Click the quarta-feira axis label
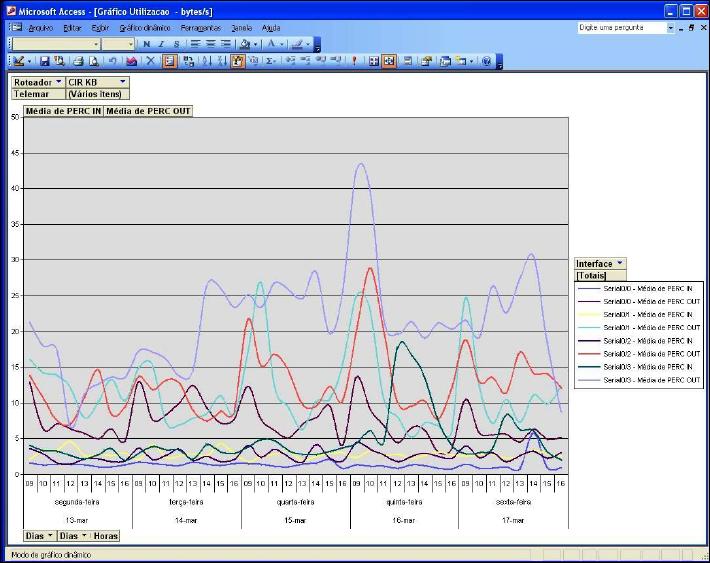This screenshot has height=563, width=710. [295, 502]
